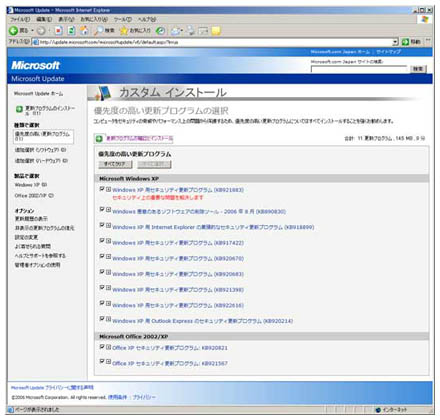Open the Mail icon dropdown arrow

click(182, 31)
